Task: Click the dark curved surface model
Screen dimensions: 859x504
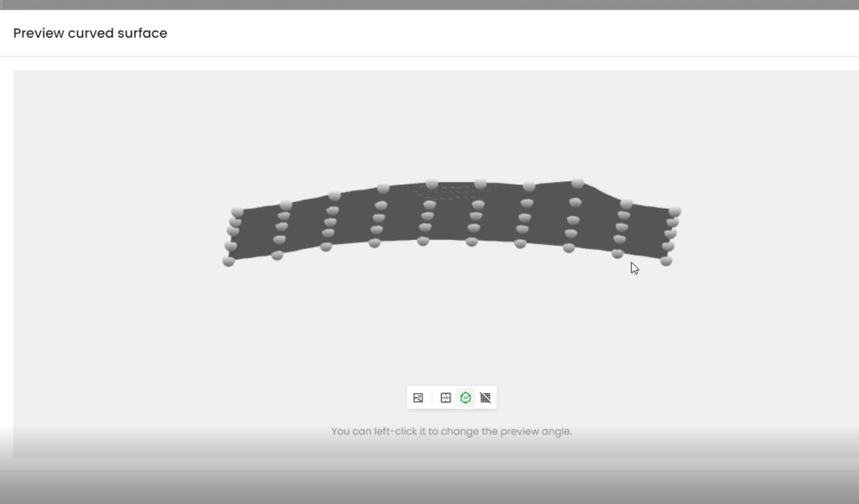Action: pyautogui.click(x=450, y=222)
